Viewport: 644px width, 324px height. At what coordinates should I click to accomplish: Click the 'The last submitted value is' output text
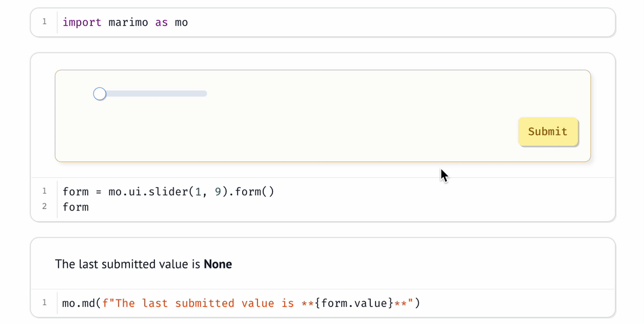click(128, 264)
